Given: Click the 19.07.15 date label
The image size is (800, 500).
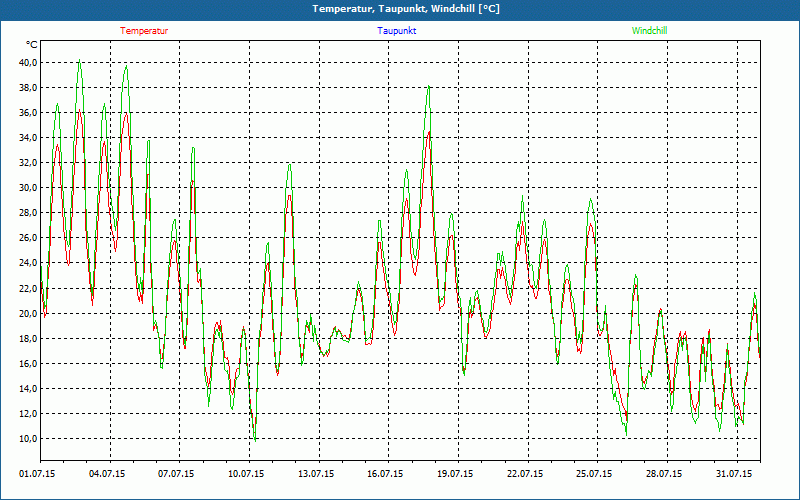Looking at the screenshot, I should click(455, 474).
